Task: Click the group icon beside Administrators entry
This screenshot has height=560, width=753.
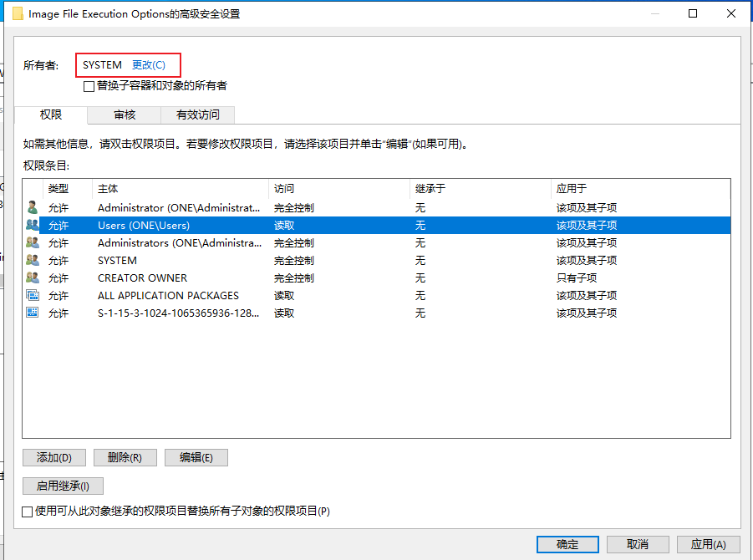Action: pos(32,242)
